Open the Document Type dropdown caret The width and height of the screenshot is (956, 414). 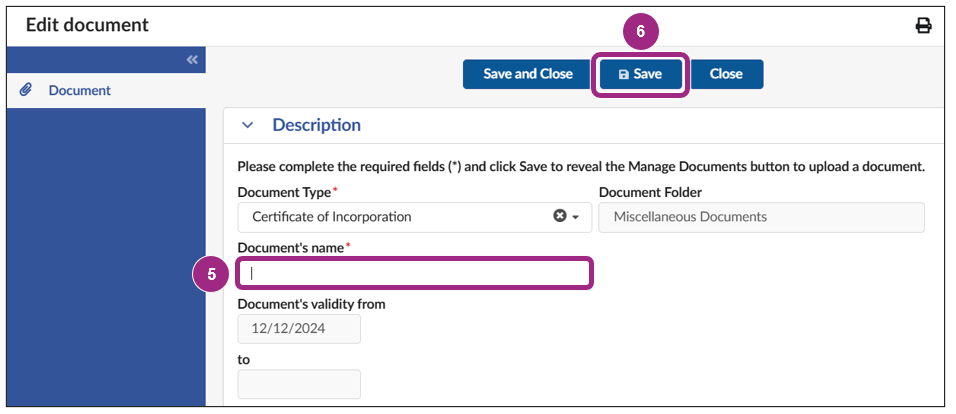[576, 217]
